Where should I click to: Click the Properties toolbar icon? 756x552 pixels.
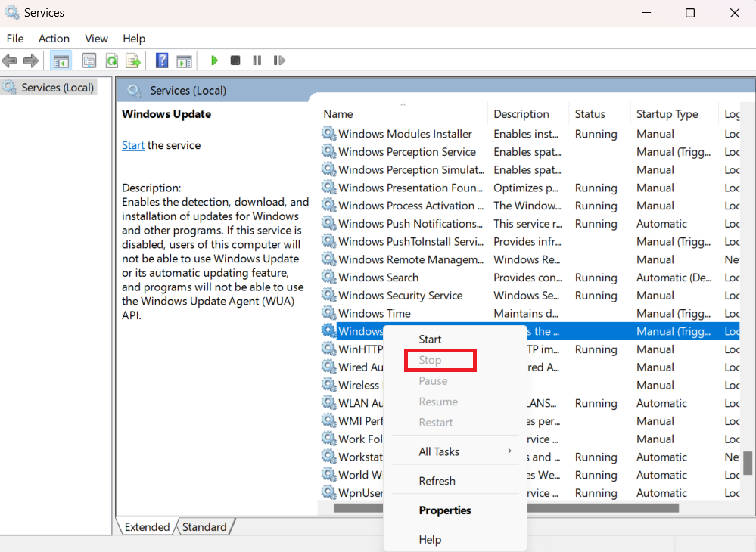[89, 60]
